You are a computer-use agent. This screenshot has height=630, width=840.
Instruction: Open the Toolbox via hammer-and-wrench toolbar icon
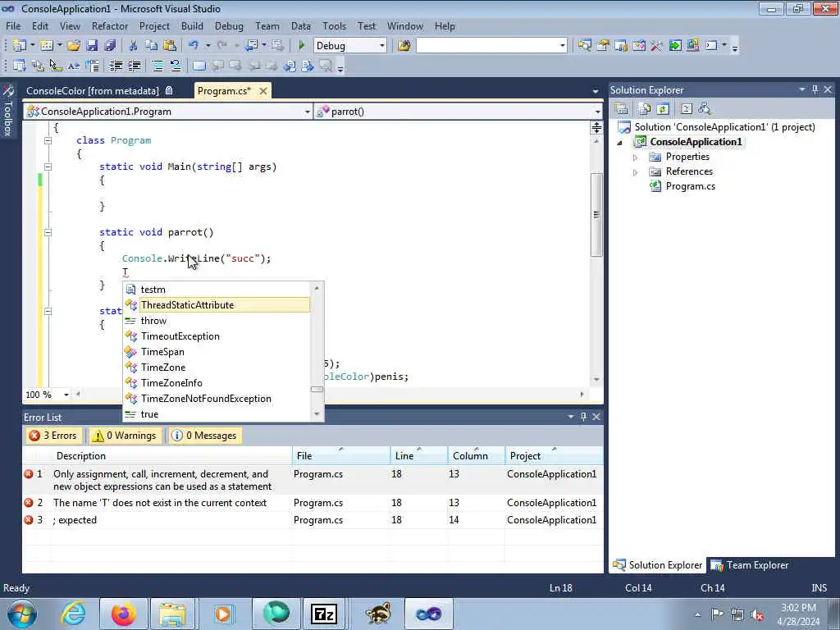tap(657, 46)
